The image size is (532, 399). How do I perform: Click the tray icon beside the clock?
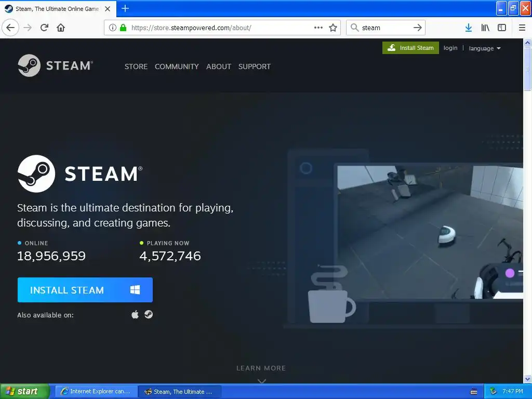pyautogui.click(x=493, y=392)
